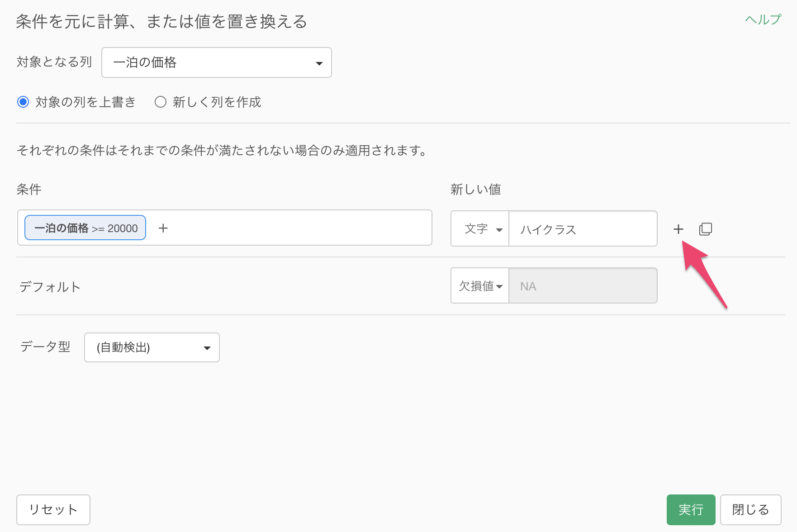Click the 新しい値 column heading
The height and width of the screenshot is (532, 797).
(x=475, y=189)
